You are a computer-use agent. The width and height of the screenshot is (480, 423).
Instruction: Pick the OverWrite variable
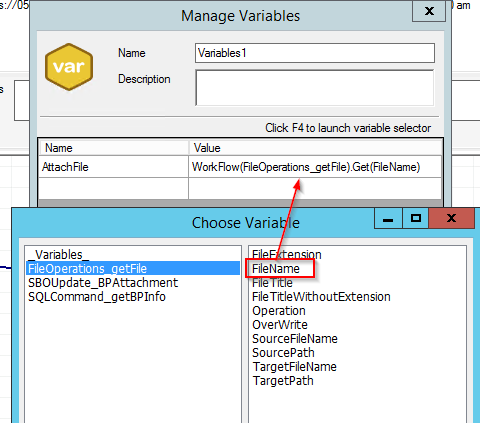click(280, 325)
